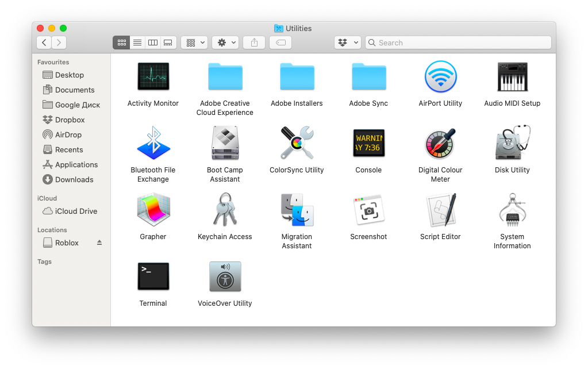Select the Boot Camp Assistant icon

[225, 143]
